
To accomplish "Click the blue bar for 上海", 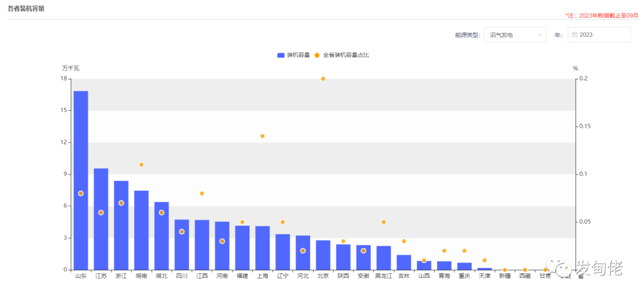I will click(x=262, y=248).
